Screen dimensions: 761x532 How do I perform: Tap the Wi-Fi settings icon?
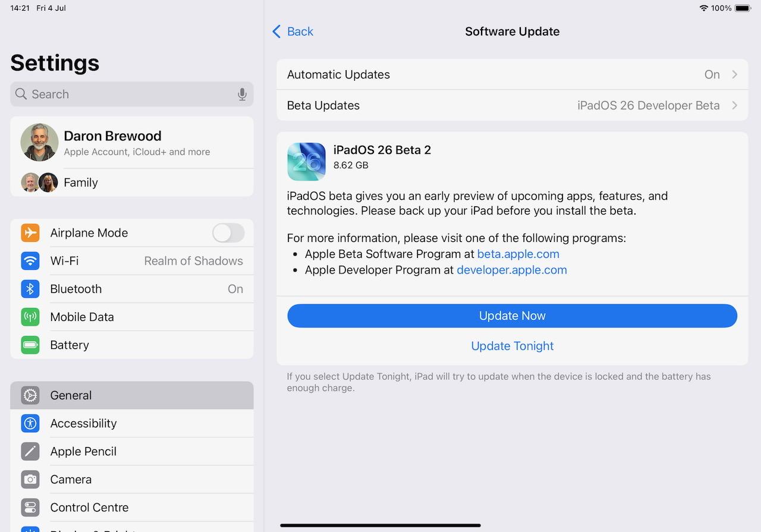click(x=30, y=260)
